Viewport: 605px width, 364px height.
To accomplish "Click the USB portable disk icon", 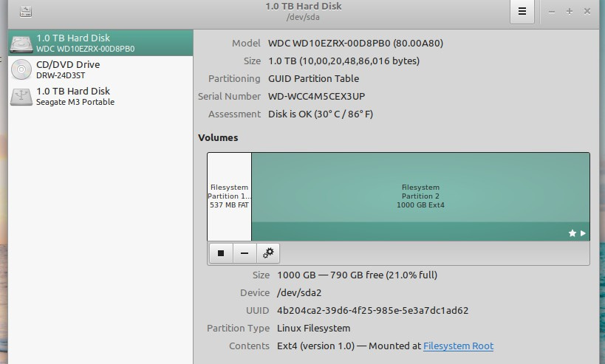I will click(21, 97).
